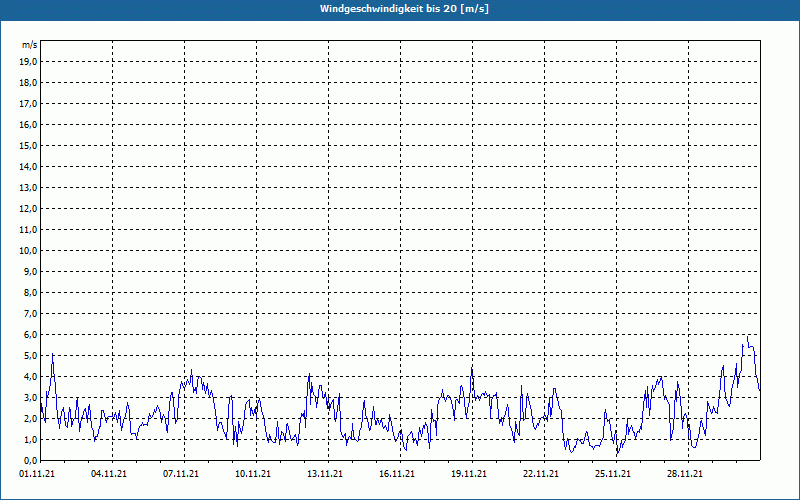Click the 07.11.21 date label
Screen dimensions: 800x500
[181, 474]
